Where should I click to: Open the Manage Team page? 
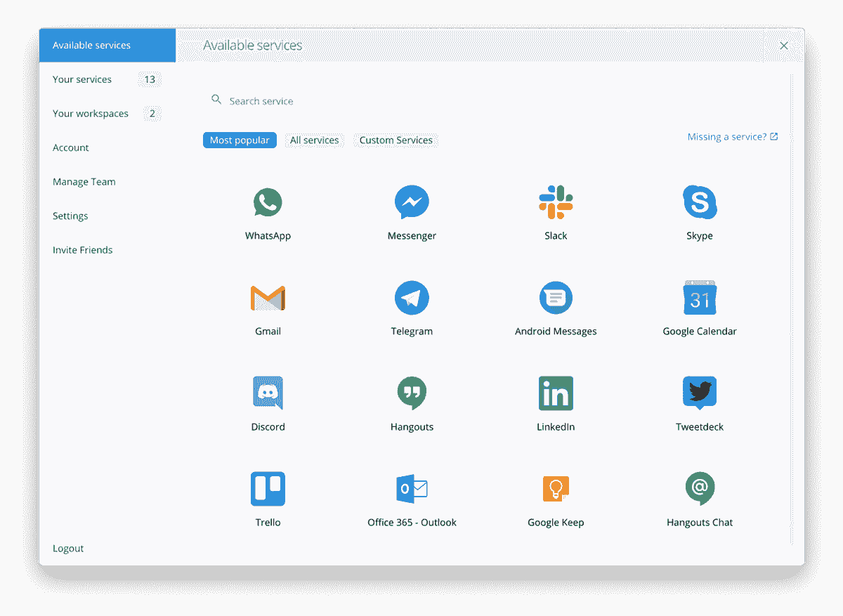84,181
